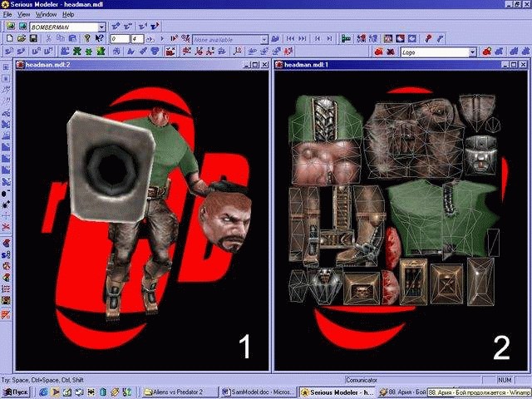Click the first blue arrow icon right of BOMBERMAN
This screenshot has width=532, height=399.
116,26
